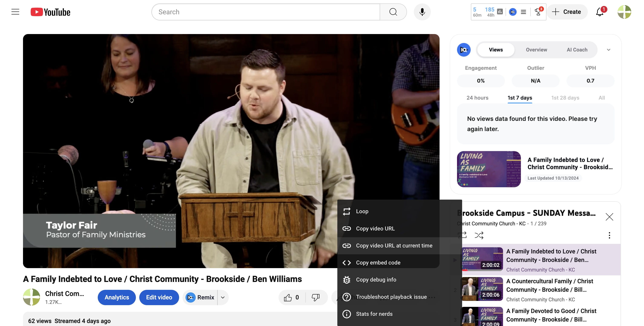
Task: Switch to the AI Coach tab
Action: pyautogui.click(x=577, y=50)
